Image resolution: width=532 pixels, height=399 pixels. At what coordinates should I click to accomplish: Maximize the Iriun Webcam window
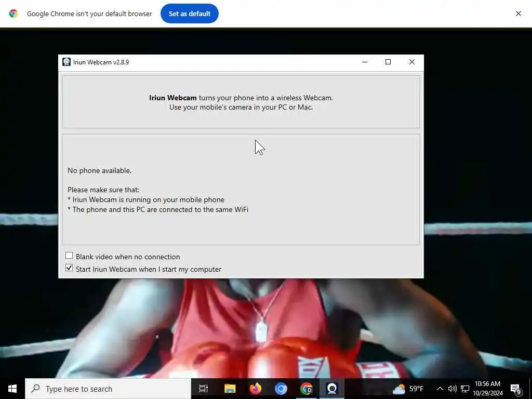point(388,62)
